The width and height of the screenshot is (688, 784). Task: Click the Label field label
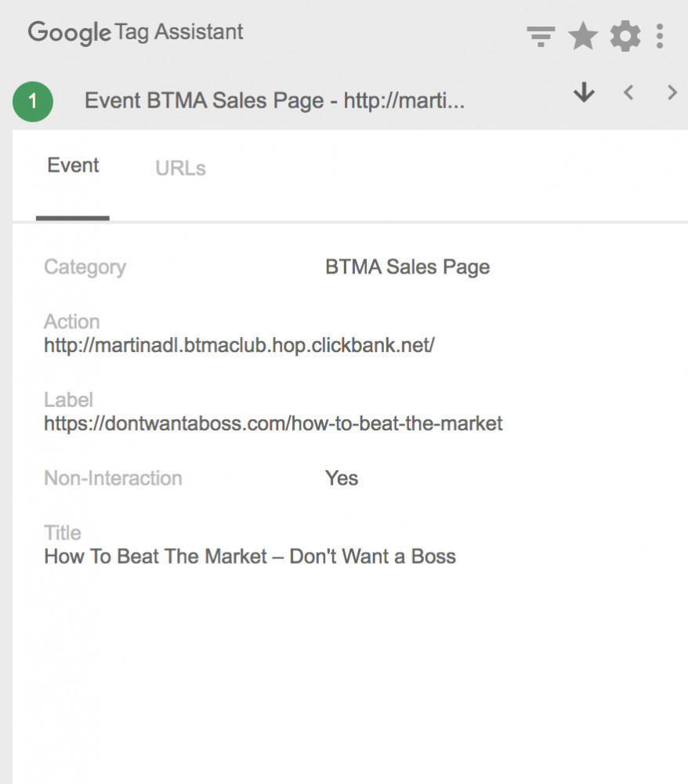tap(68, 400)
